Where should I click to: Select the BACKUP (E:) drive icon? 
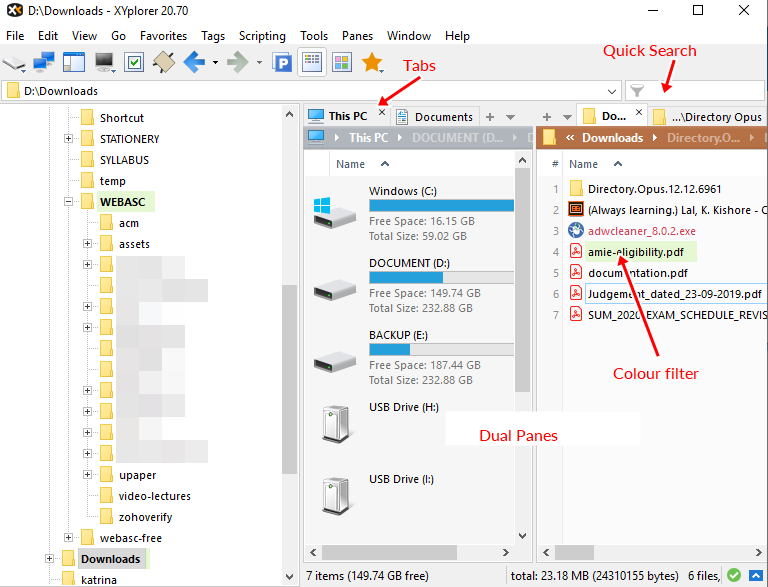coord(335,362)
